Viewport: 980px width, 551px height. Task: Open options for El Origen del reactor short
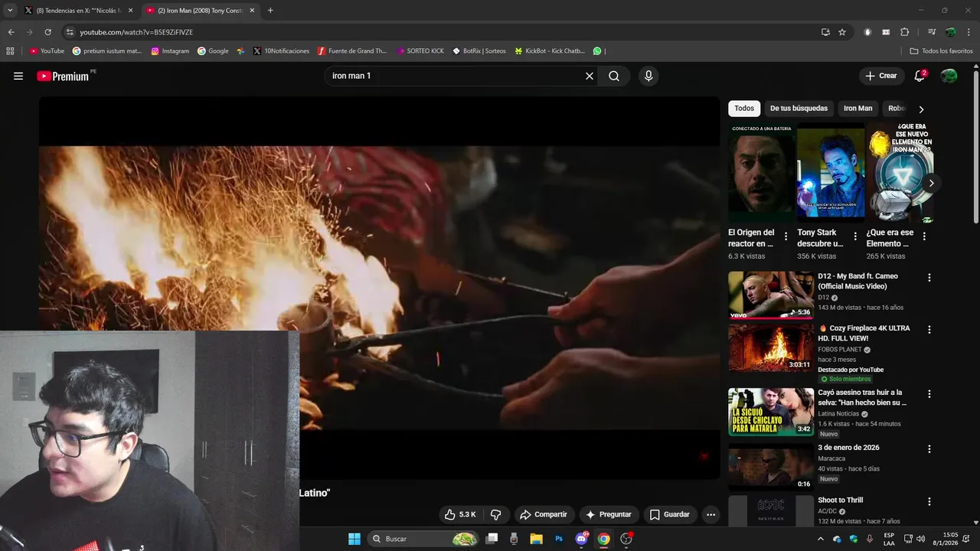pos(786,236)
